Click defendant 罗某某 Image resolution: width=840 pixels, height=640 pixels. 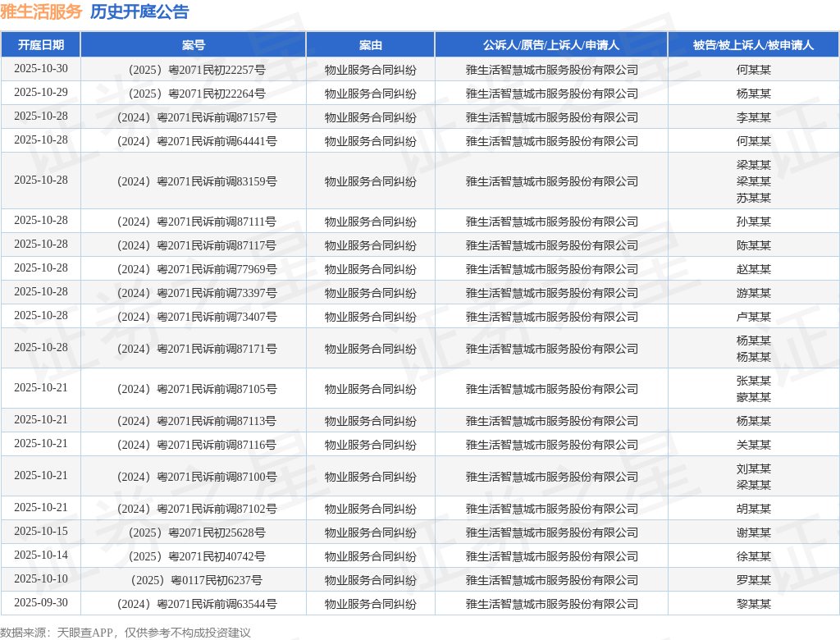pos(753,580)
